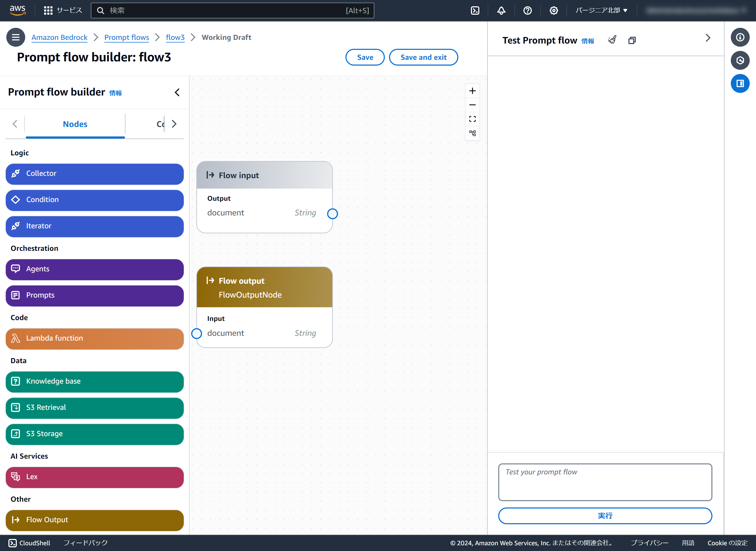
Task: Open the Prompt flows breadcrumb link
Action: 127,37
